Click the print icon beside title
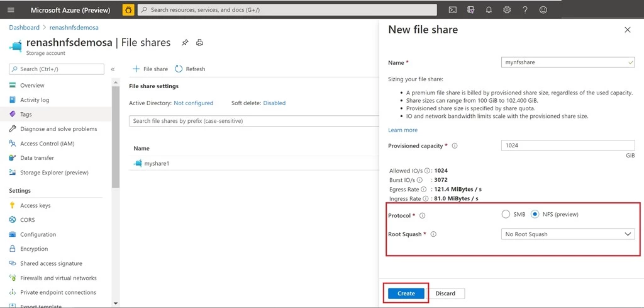 [x=199, y=42]
